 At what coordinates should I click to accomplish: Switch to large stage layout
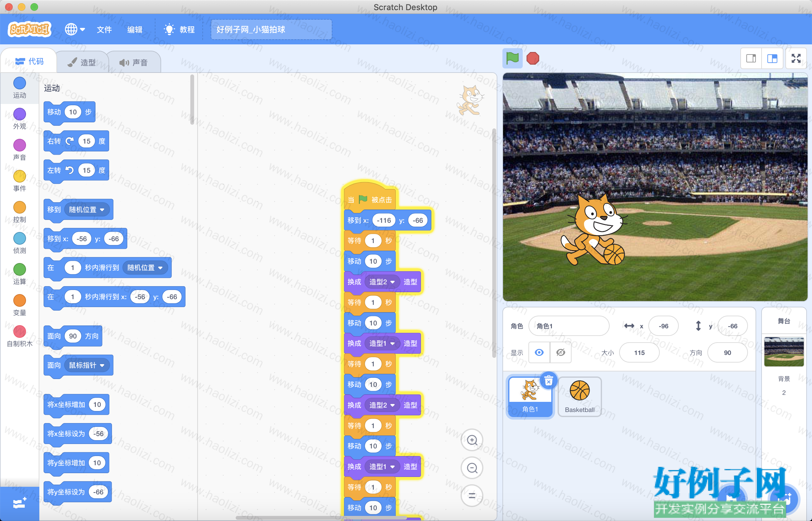click(772, 59)
